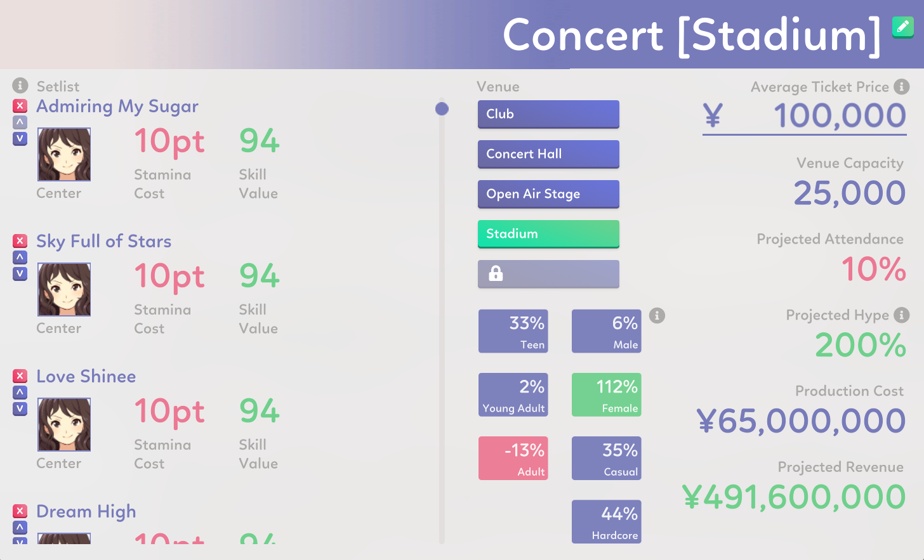Click the setlist scrollbar handle
The image size is (924, 560).
(442, 109)
